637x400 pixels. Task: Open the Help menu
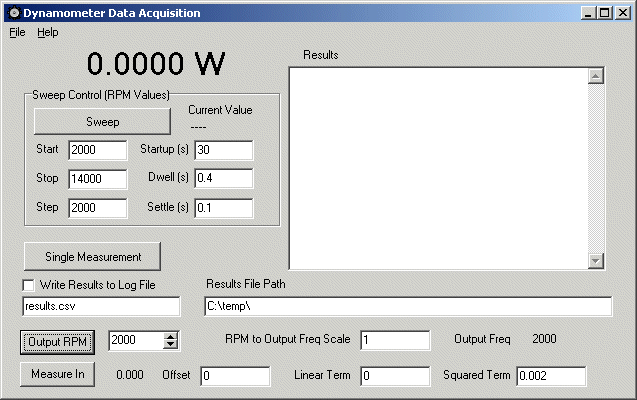pos(48,32)
